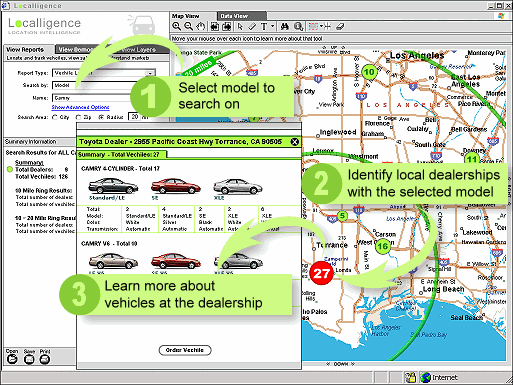
Task: Select the crosshair center tool
Action: coord(327,26)
